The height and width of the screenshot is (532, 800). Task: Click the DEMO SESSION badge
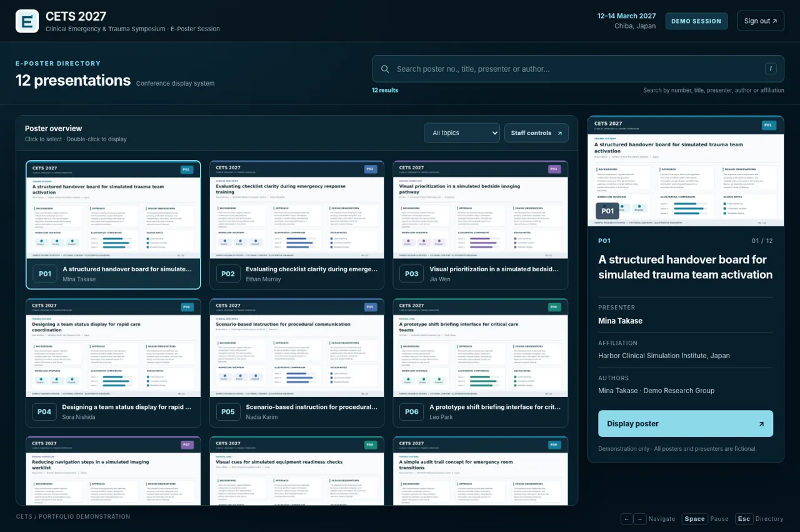click(696, 21)
